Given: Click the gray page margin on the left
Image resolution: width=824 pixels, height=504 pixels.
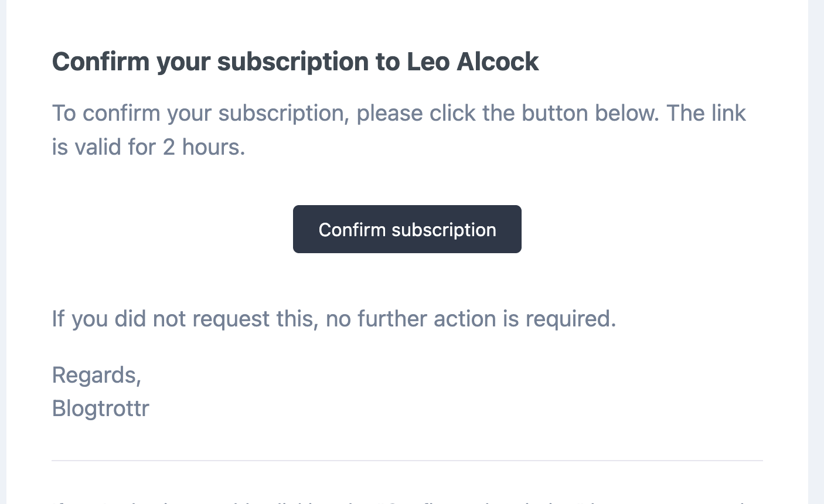Looking at the screenshot, I should point(3,252).
